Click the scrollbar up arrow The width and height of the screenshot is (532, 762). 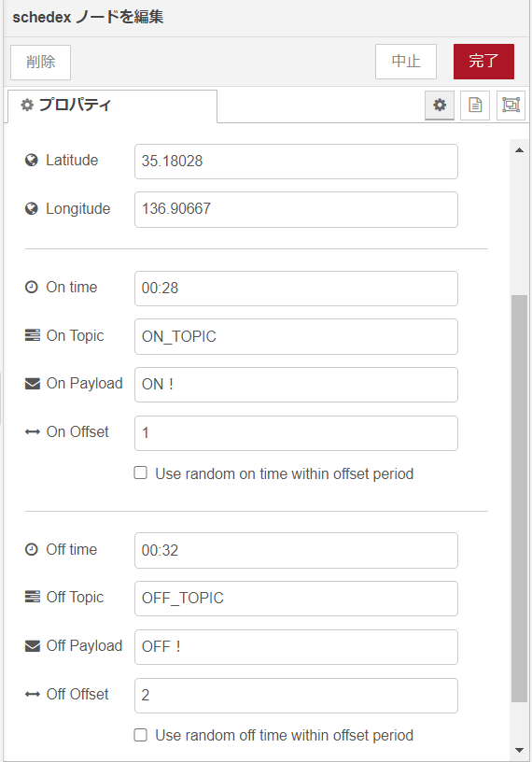pos(519,150)
